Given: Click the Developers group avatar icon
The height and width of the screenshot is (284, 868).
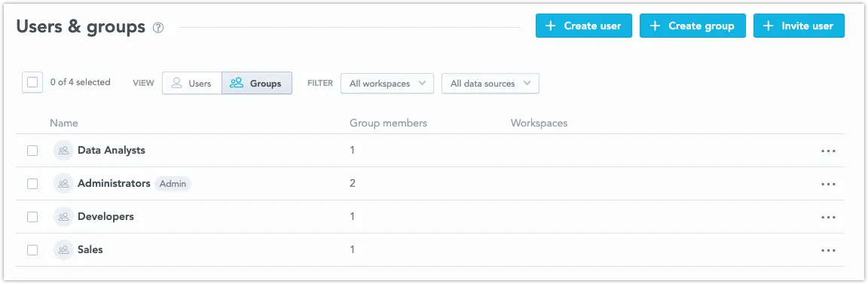Looking at the screenshot, I should point(63,217).
